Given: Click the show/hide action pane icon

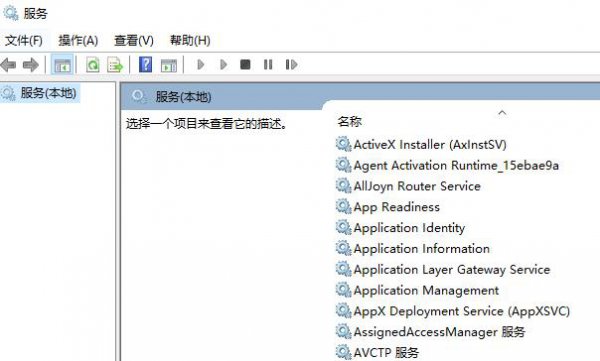Looking at the screenshot, I should 169,65.
